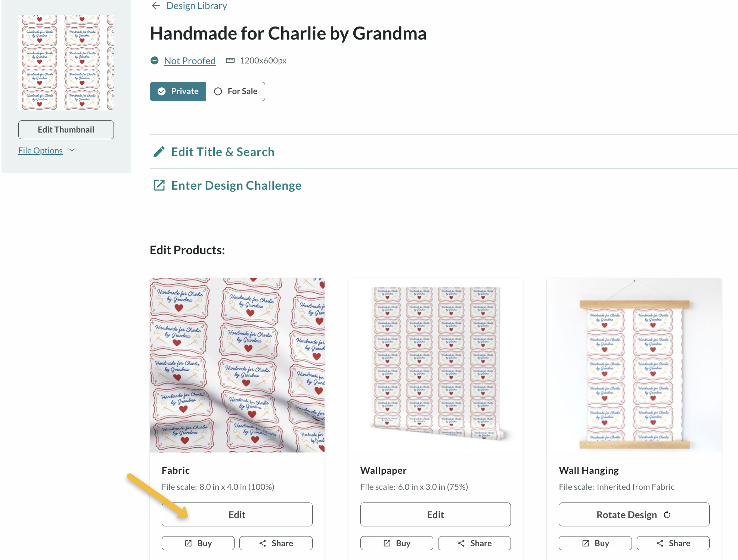The width and height of the screenshot is (738, 560).
Task: Click the share icon under Wallpaper
Action: click(462, 543)
